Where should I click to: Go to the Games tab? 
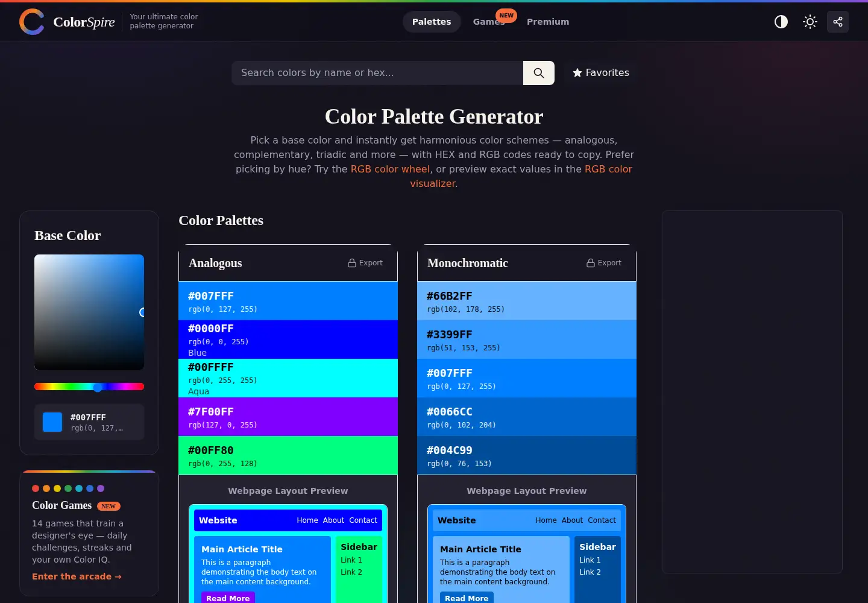click(489, 22)
